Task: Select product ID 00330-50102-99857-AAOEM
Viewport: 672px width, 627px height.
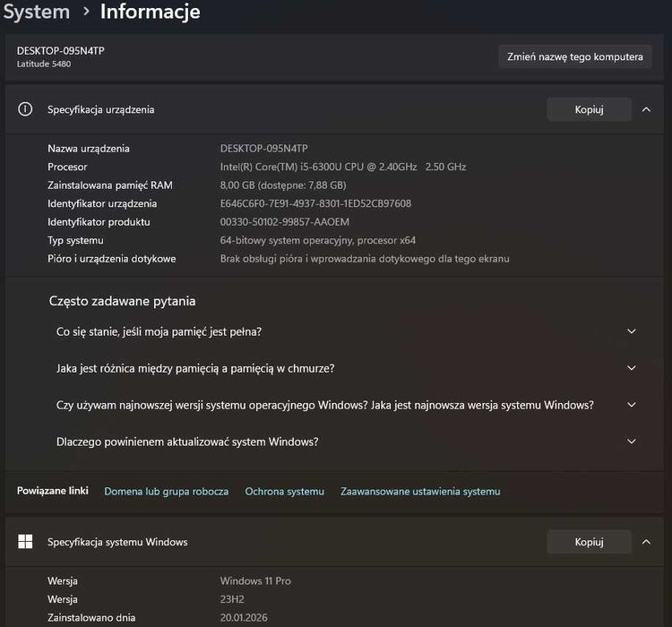Action: click(285, 222)
